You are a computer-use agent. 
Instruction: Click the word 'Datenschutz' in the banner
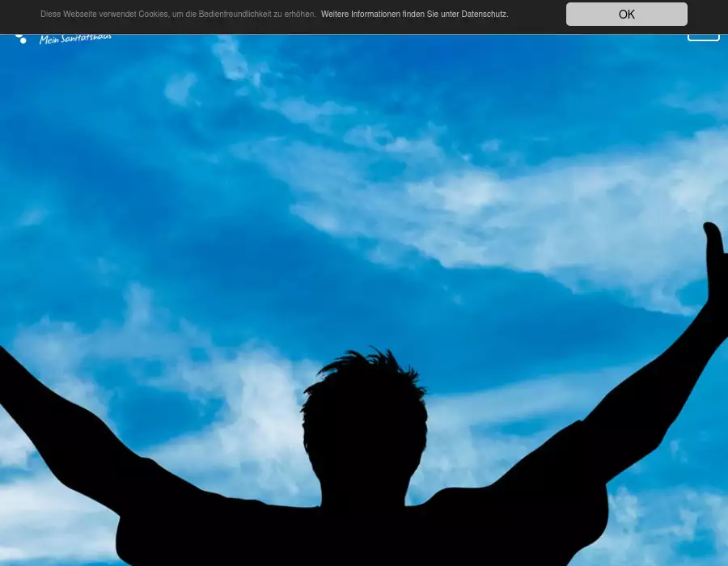click(x=485, y=15)
